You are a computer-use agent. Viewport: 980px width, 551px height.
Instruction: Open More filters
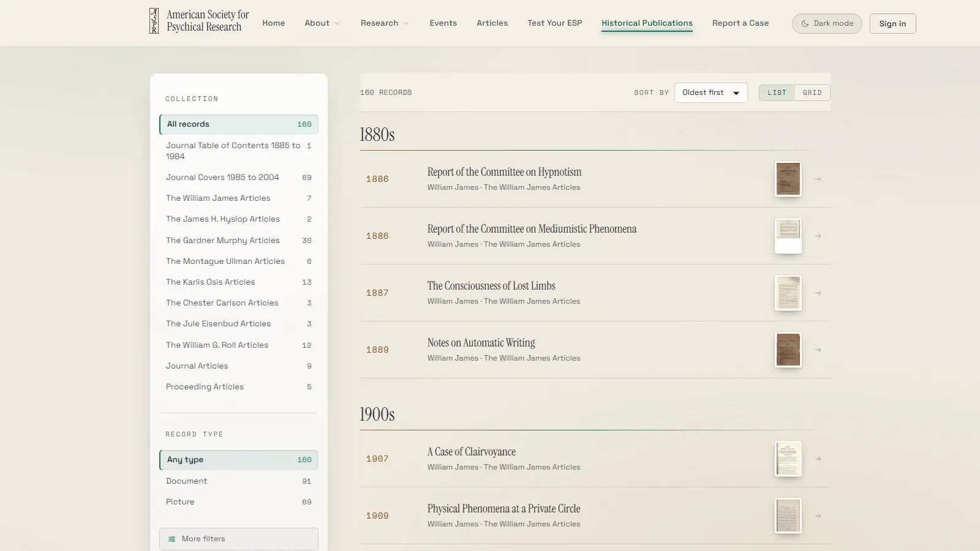[239, 539]
